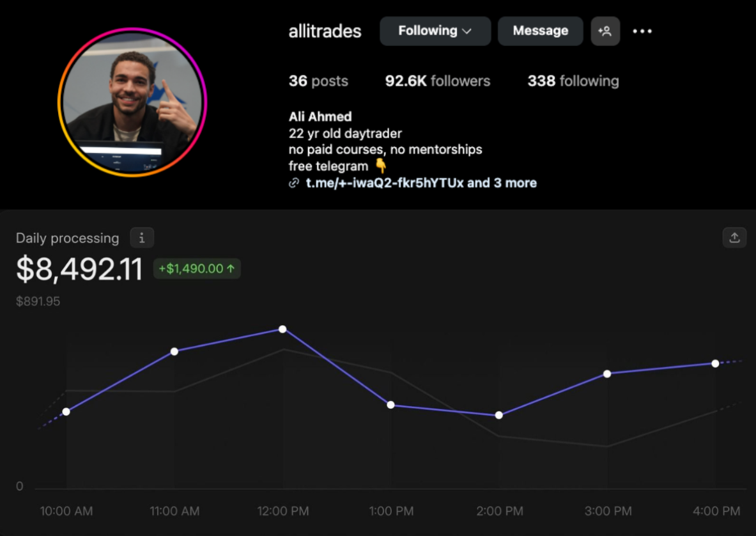This screenshot has width=756, height=536.
Task: Select the 10:00 AM data point
Action: click(66, 411)
